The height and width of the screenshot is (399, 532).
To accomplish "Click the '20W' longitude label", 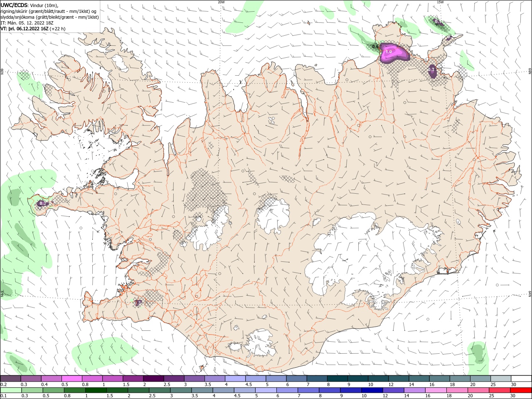I will pos(221,2).
